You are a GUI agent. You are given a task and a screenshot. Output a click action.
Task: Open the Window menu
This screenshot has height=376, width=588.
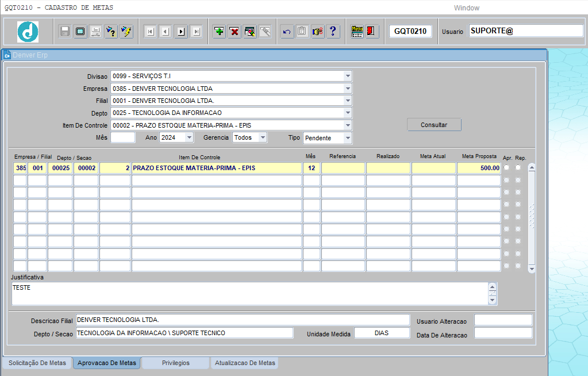coord(467,8)
